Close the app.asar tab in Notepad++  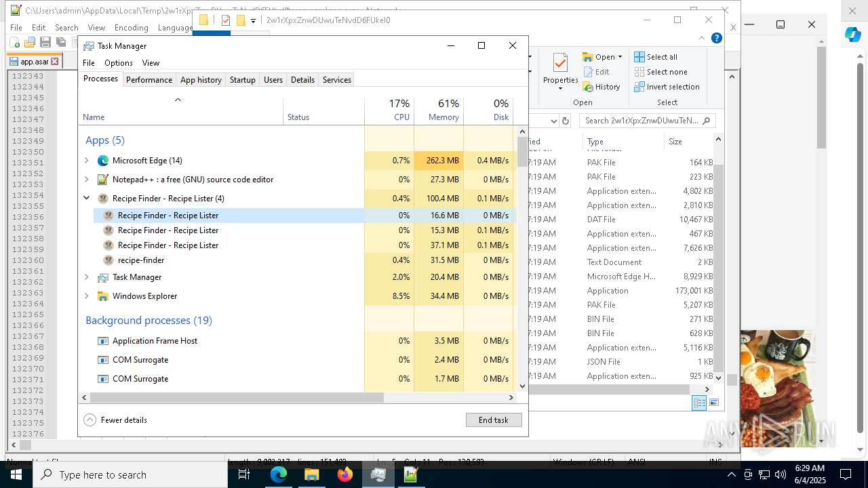(55, 62)
